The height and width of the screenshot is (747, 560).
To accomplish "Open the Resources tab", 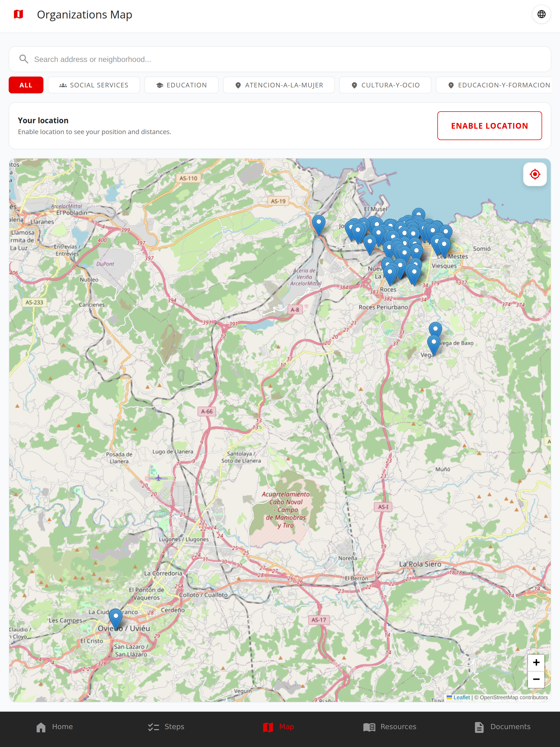I will [x=390, y=727].
